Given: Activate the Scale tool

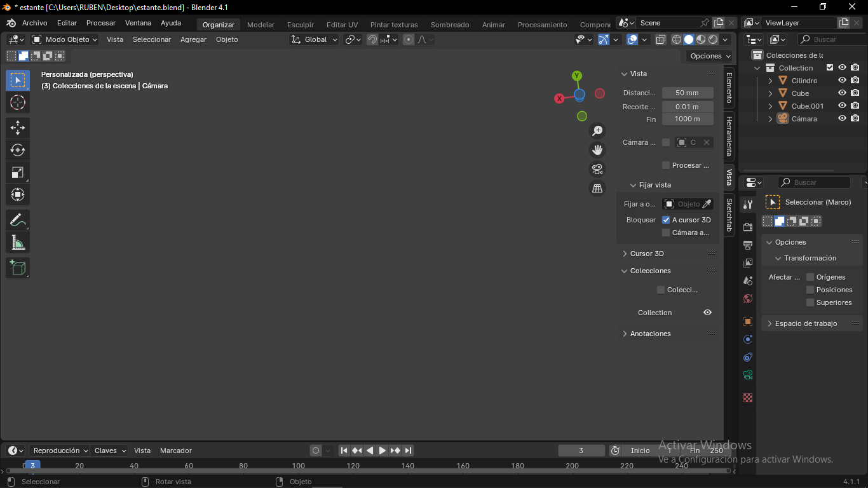Looking at the screenshot, I should pyautogui.click(x=18, y=172).
